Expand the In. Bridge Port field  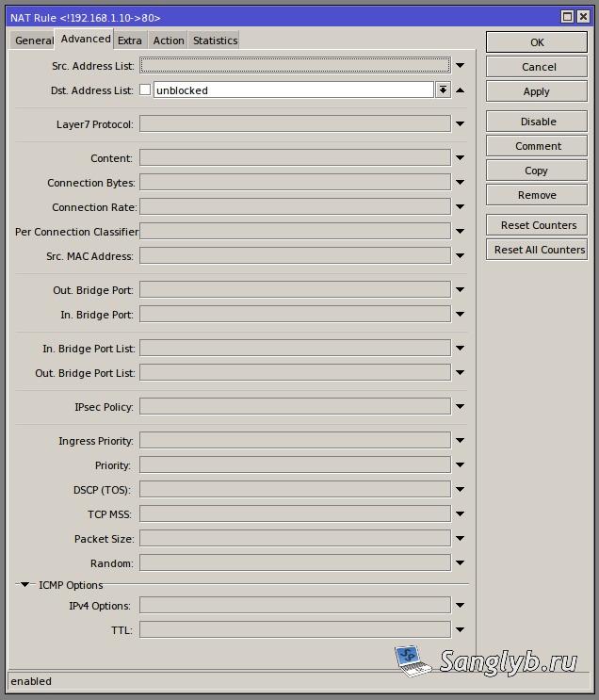coord(461,315)
